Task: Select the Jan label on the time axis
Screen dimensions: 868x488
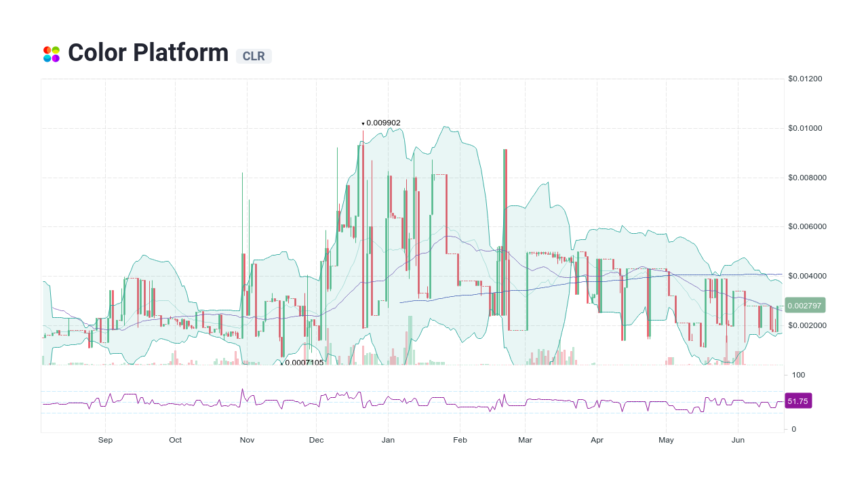Action: (388, 440)
